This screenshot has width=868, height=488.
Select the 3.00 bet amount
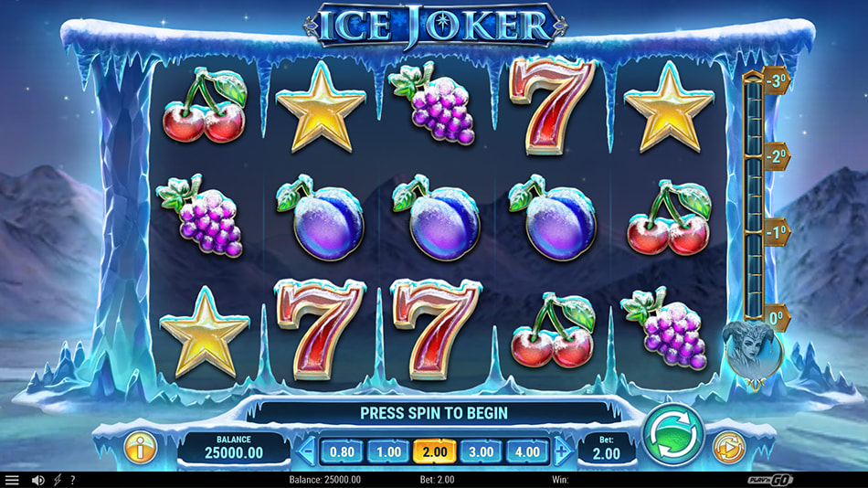pos(481,452)
